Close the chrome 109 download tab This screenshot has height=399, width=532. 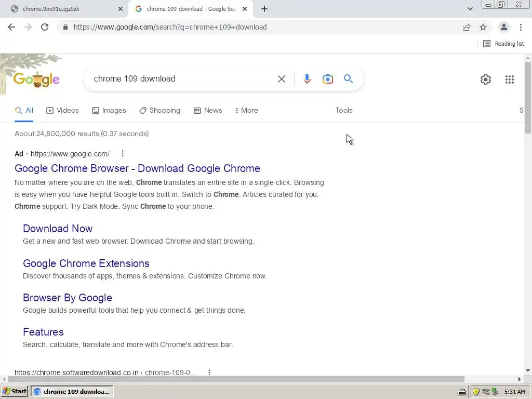245,9
